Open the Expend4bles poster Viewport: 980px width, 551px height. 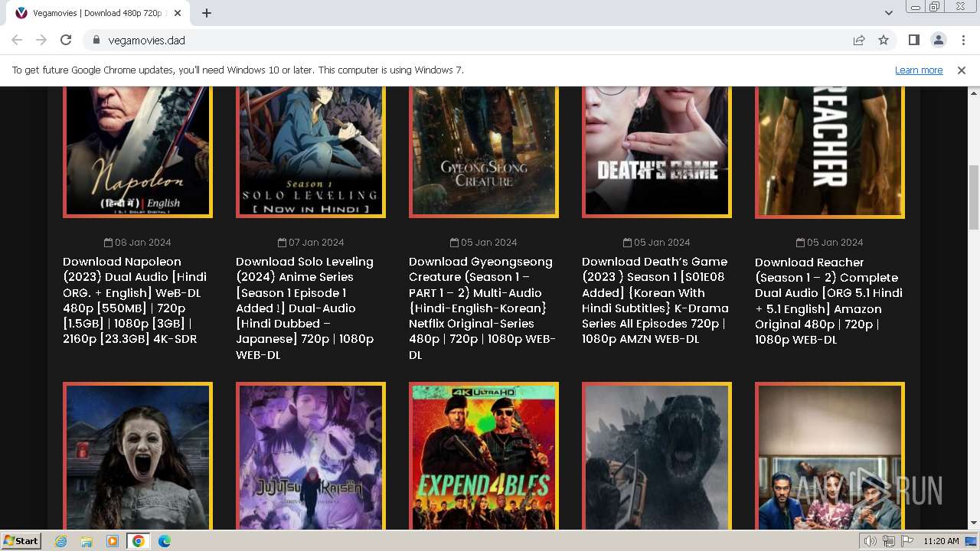484,456
